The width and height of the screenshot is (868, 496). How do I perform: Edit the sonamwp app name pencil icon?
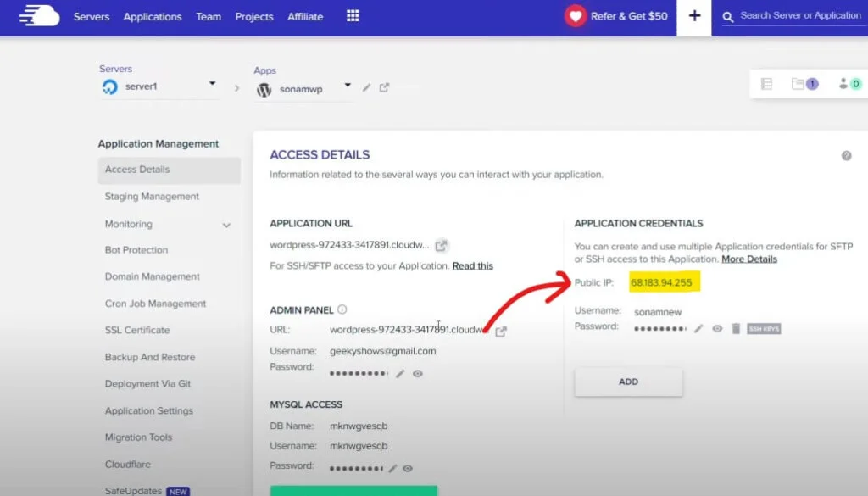366,87
